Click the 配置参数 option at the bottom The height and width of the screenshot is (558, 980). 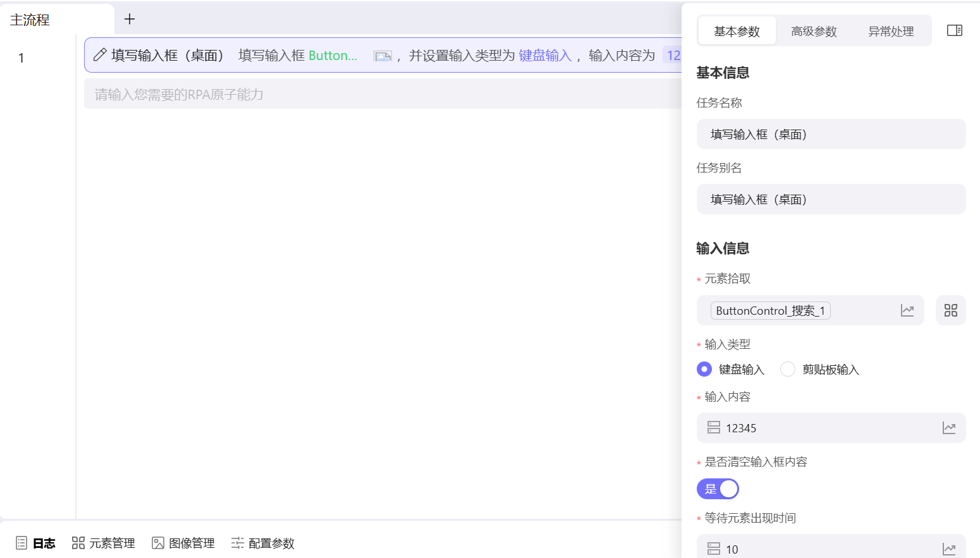click(262, 543)
